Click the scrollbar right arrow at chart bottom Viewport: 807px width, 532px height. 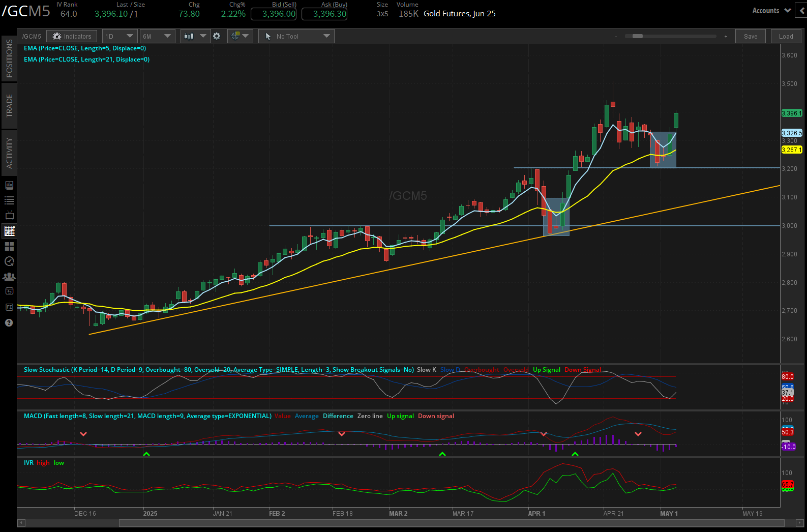click(799, 523)
